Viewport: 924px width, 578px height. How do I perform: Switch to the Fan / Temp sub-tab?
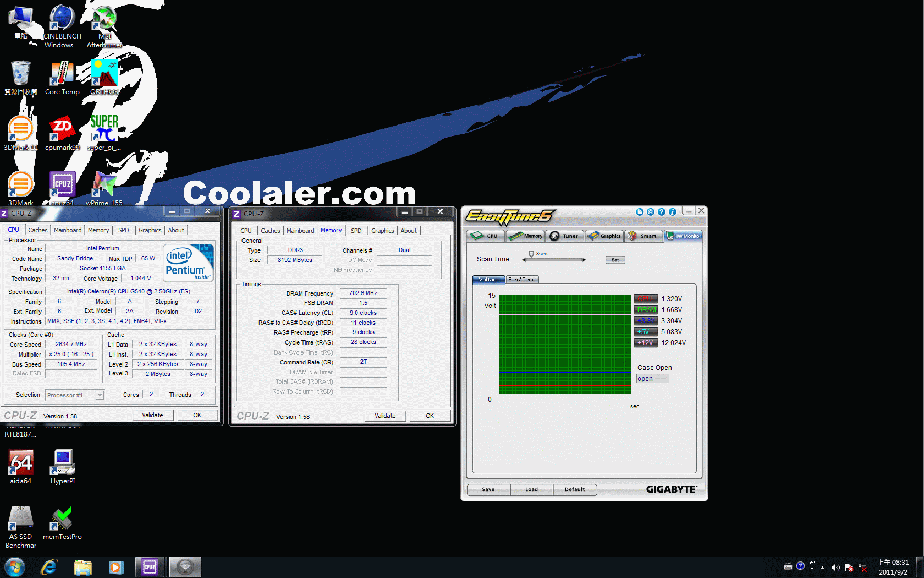522,280
